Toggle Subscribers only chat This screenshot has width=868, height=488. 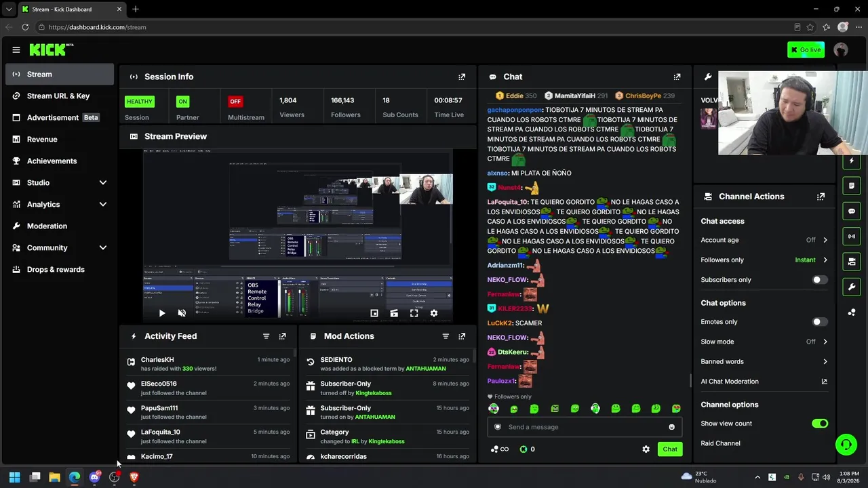pyautogui.click(x=819, y=280)
